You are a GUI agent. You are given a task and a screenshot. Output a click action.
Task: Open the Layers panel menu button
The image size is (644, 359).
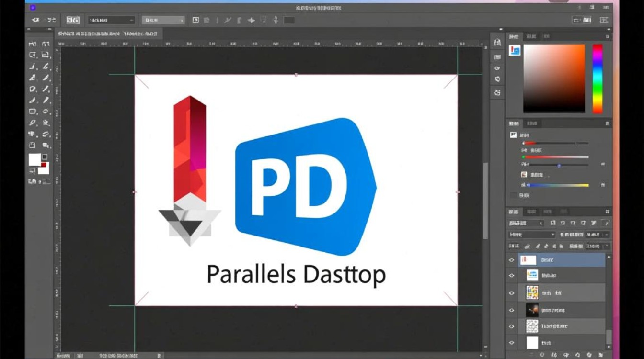607,212
